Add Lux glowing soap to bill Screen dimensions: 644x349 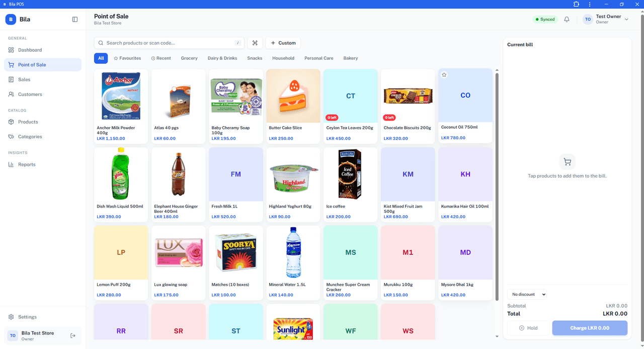(x=179, y=264)
